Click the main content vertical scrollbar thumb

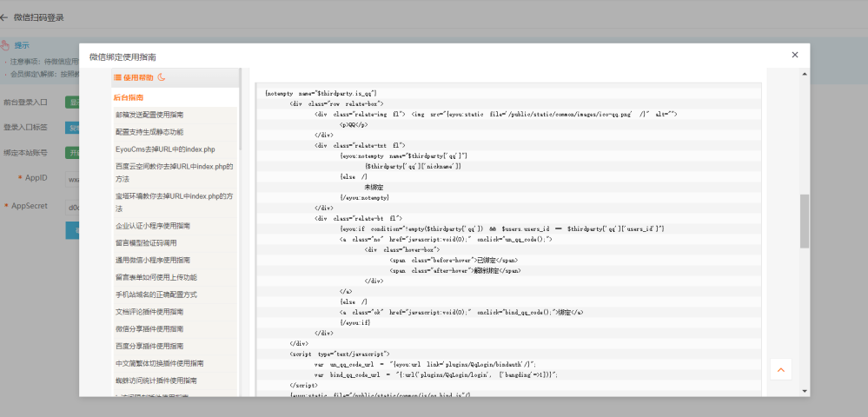(x=805, y=221)
